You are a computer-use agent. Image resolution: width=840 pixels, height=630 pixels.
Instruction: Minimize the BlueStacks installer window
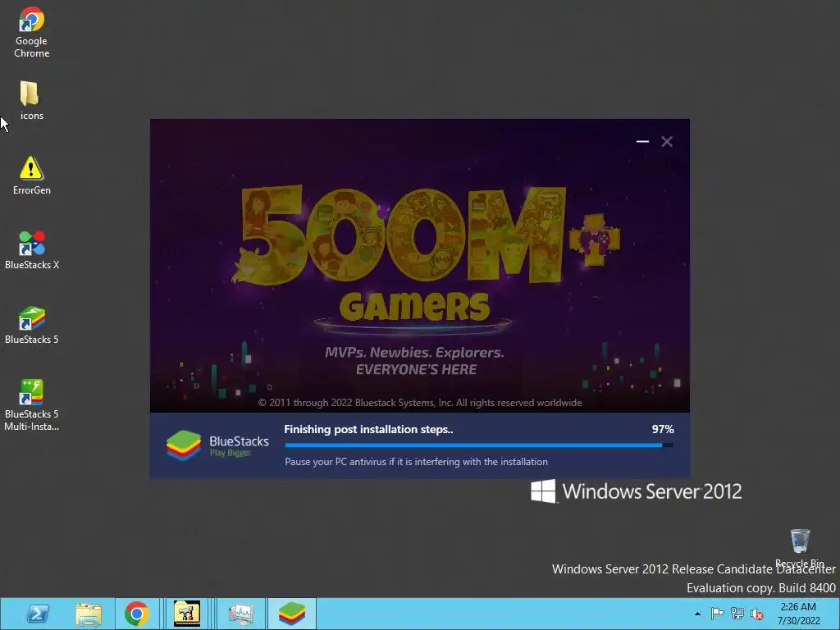pyautogui.click(x=642, y=141)
